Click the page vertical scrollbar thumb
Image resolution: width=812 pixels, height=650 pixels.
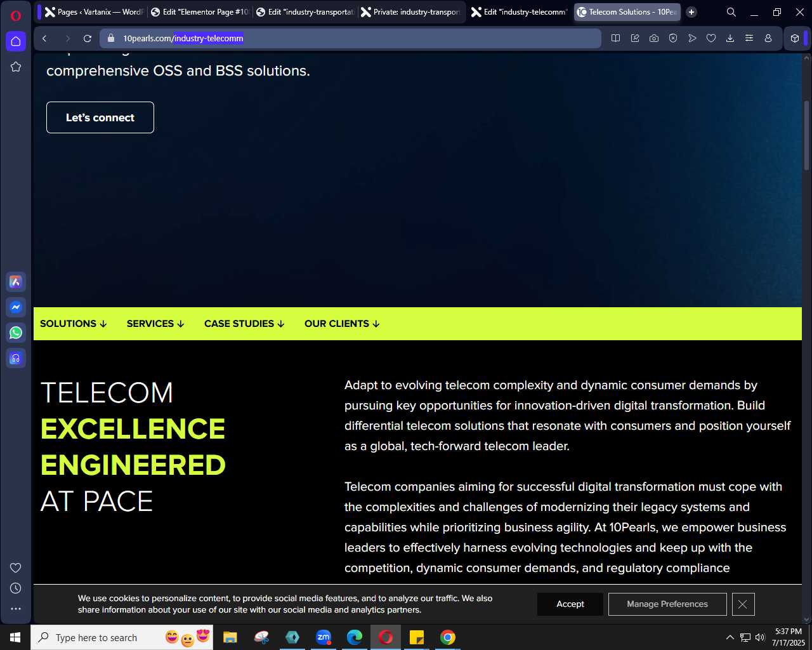point(807,135)
